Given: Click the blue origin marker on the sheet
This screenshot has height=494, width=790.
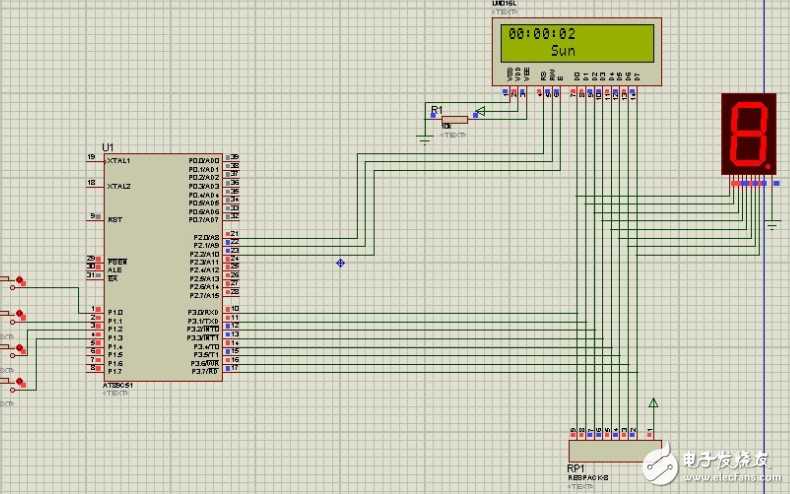Looking at the screenshot, I should 341,263.
